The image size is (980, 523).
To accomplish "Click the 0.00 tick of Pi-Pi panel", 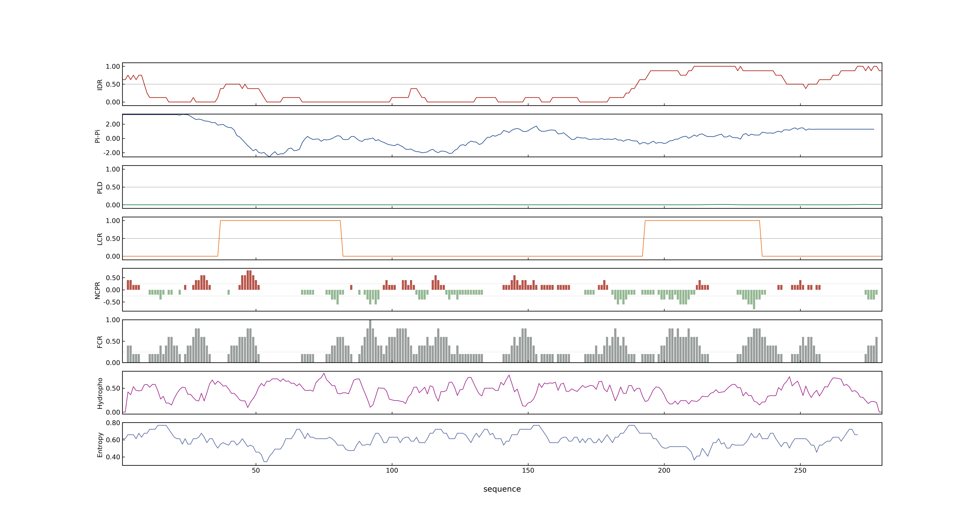I will click(113, 139).
